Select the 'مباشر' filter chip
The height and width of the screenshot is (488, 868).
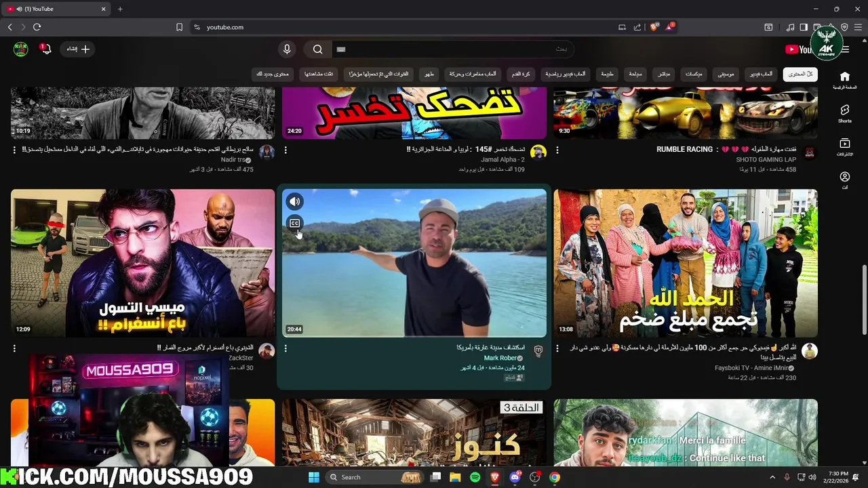[664, 74]
